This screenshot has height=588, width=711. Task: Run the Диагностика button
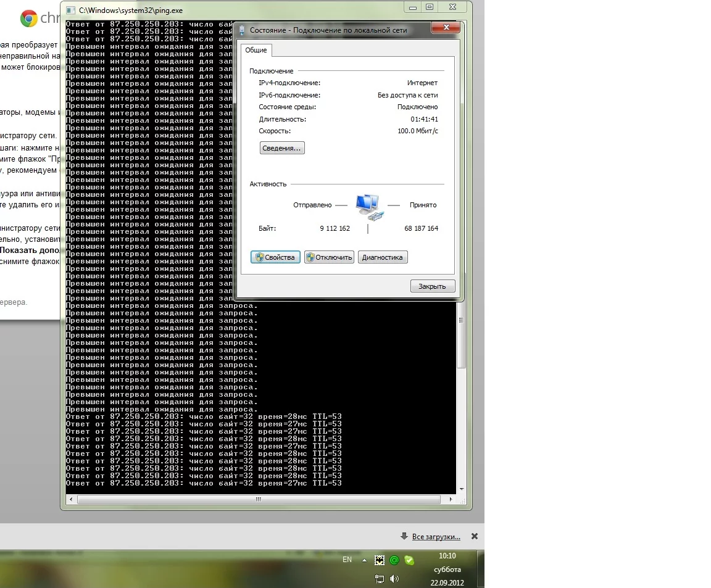point(383,257)
